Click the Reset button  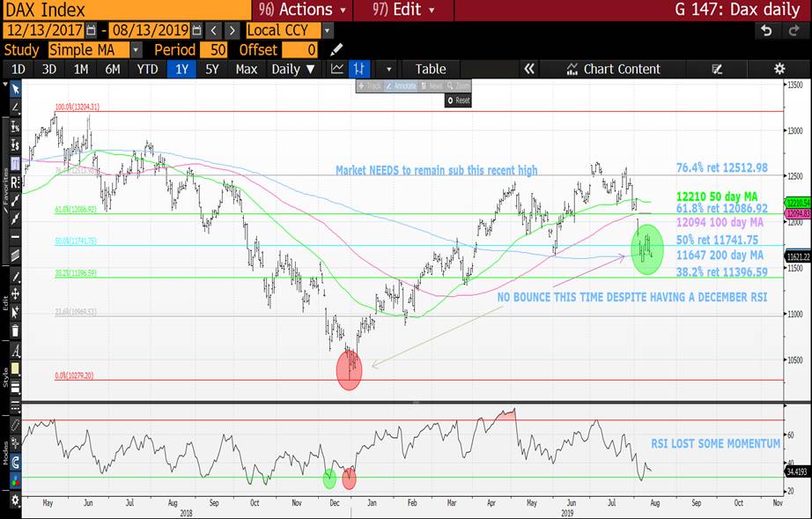click(458, 100)
